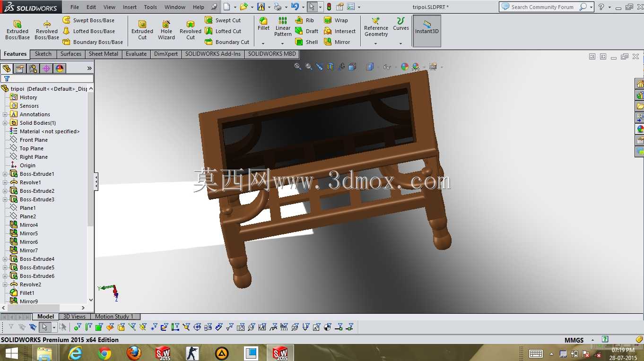Switch to the 3D Views tab
This screenshot has width=644, height=361.
pos(75,317)
